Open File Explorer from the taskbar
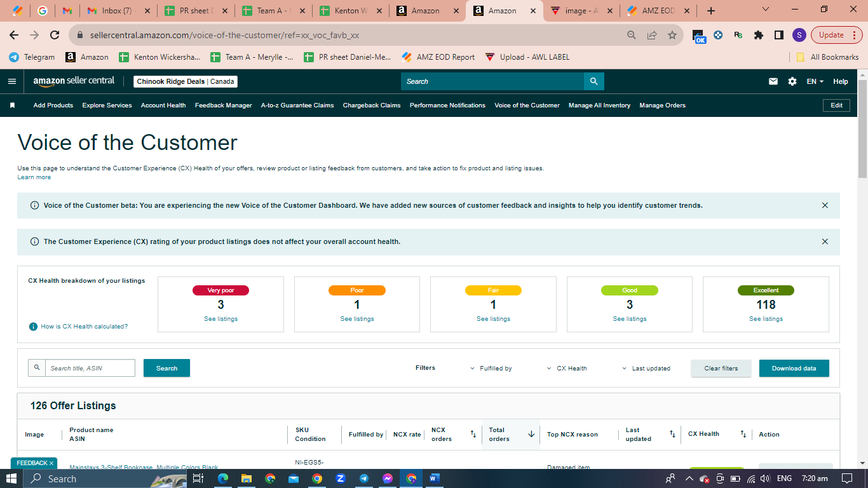The width and height of the screenshot is (868, 488). 246,478
